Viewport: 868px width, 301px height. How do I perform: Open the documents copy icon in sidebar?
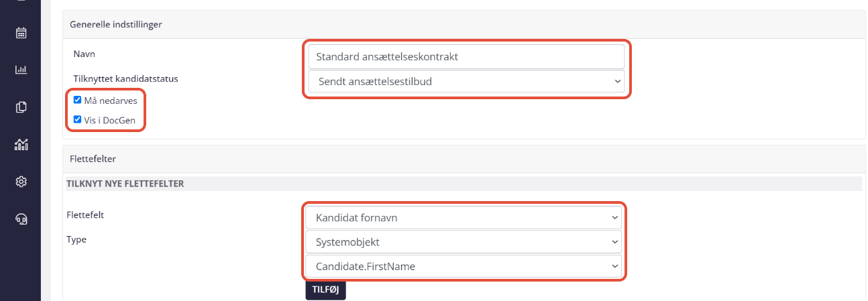21,107
